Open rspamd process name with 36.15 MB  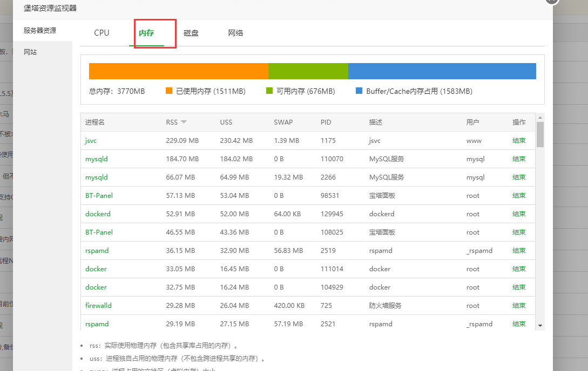(x=97, y=251)
